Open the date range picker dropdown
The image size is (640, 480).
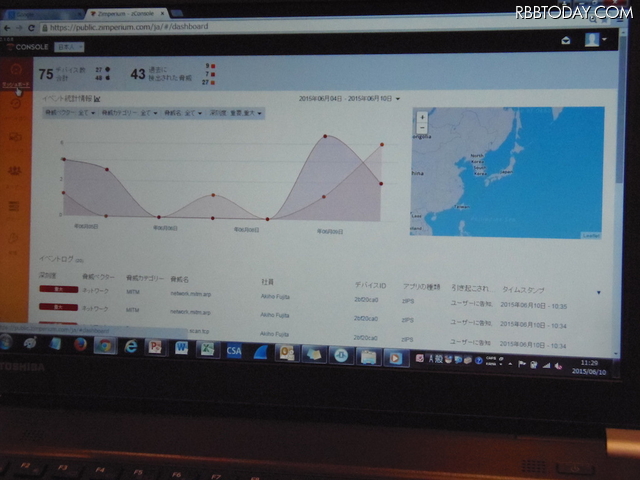[349, 99]
